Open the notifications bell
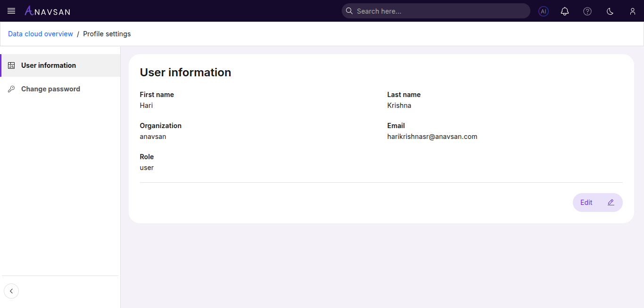 [565, 11]
